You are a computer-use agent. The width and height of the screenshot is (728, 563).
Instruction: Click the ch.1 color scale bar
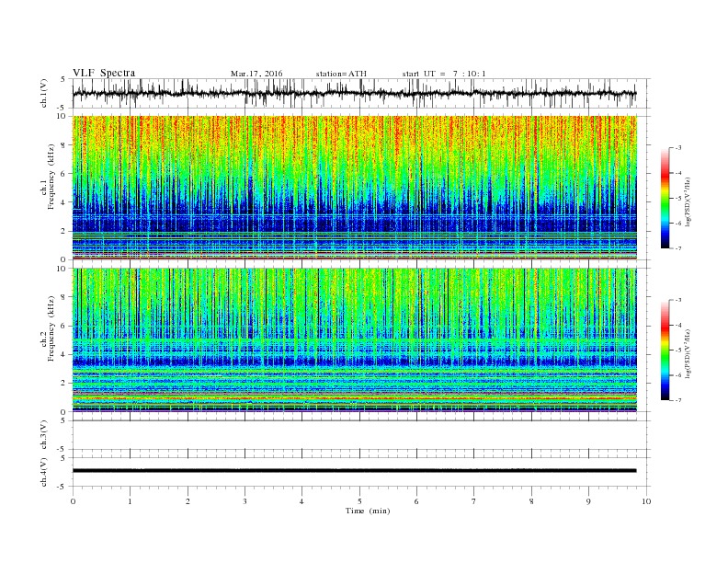[665, 199]
